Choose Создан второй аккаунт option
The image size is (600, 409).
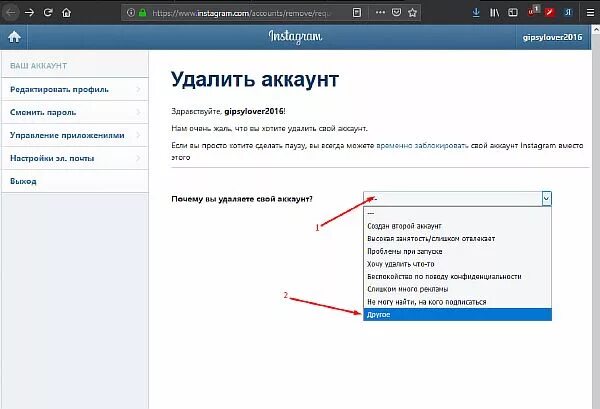[457, 226]
